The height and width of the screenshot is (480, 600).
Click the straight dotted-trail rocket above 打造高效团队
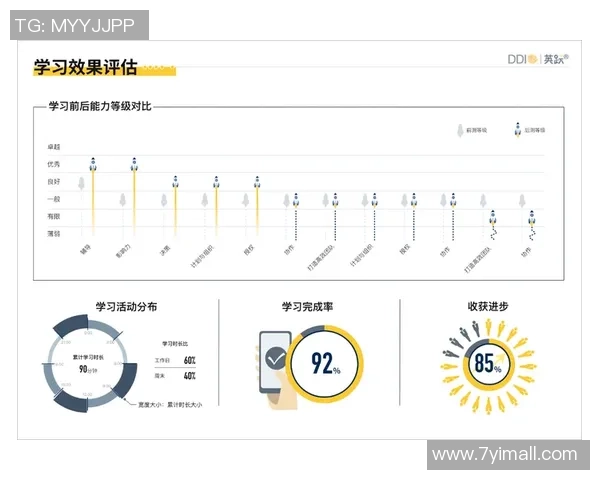[x=335, y=200]
